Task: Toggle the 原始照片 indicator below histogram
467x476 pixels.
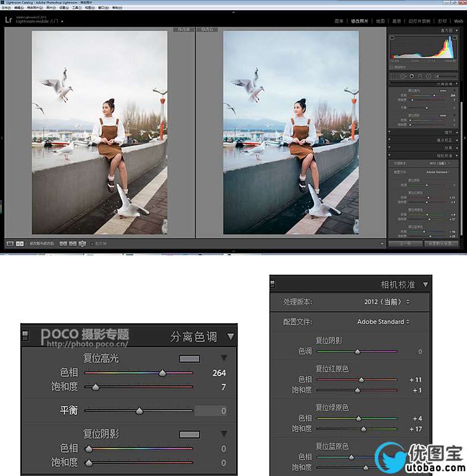Action: [392, 67]
